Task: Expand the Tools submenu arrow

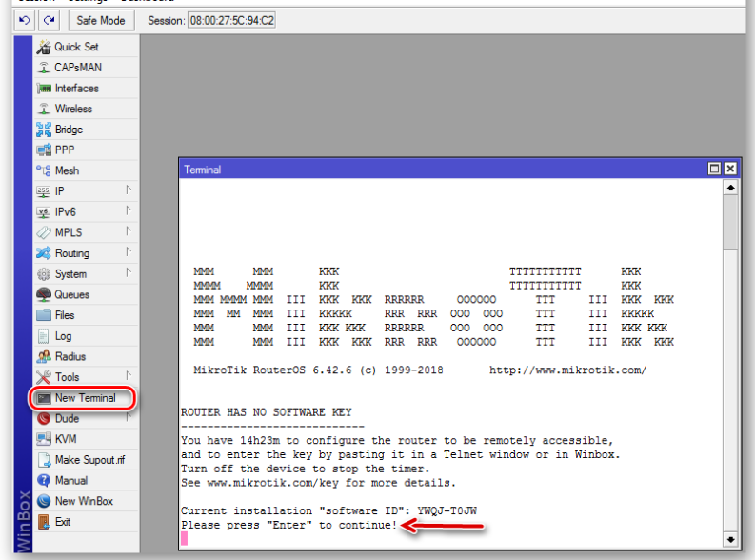Action: (129, 375)
